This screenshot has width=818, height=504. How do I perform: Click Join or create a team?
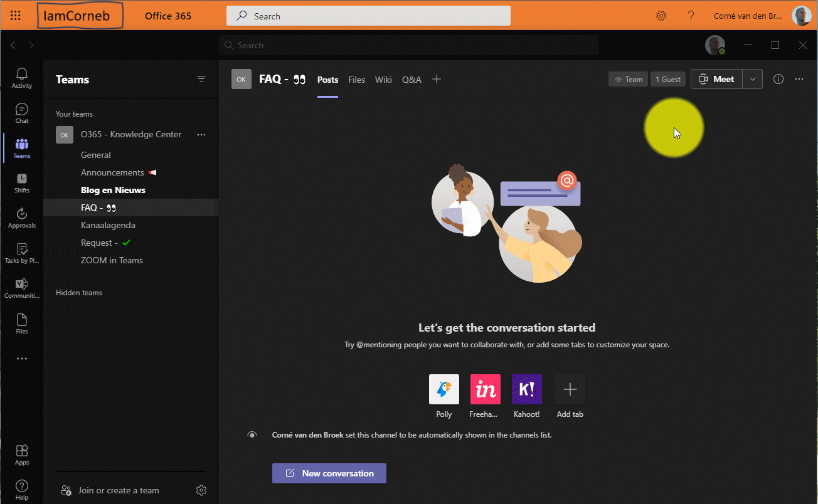109,490
